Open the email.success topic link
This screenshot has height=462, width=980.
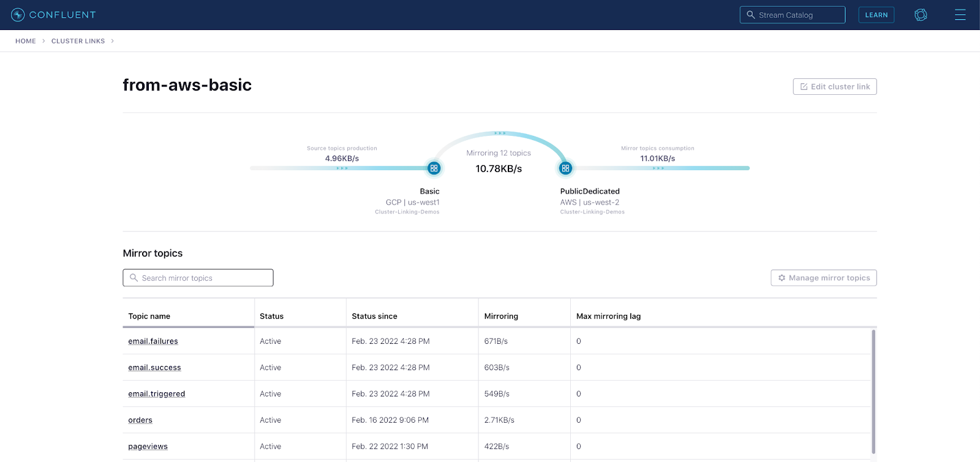point(154,368)
